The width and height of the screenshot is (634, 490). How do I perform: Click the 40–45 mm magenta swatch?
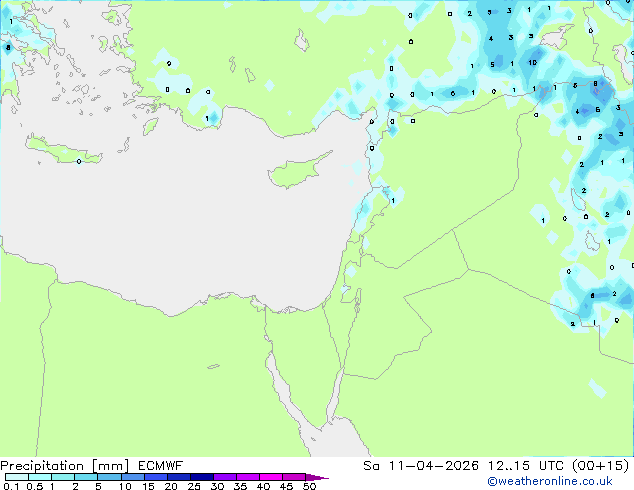point(271,477)
